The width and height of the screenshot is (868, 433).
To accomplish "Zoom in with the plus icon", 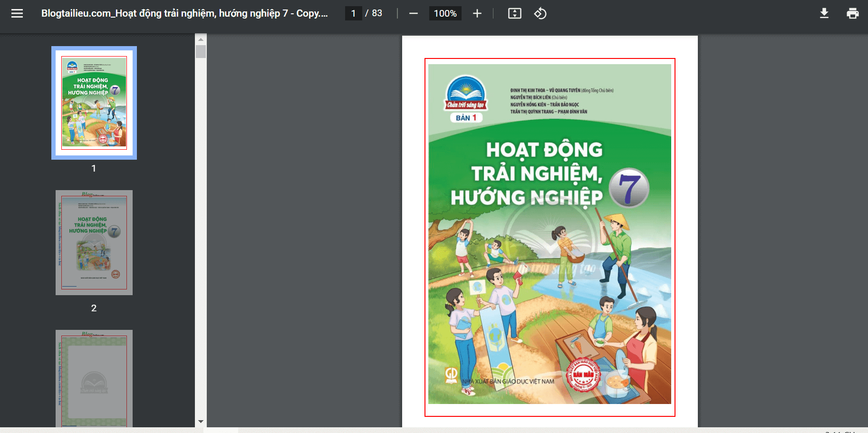I will (477, 13).
